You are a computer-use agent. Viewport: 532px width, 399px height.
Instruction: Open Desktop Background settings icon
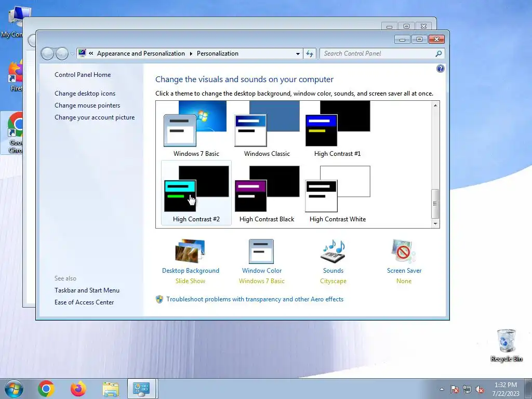pyautogui.click(x=190, y=251)
